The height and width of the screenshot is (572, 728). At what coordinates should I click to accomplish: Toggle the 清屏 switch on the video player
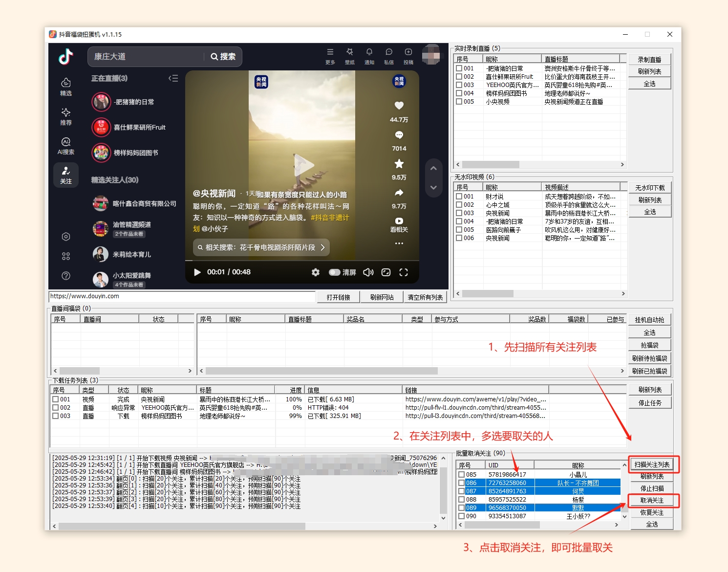[335, 272]
